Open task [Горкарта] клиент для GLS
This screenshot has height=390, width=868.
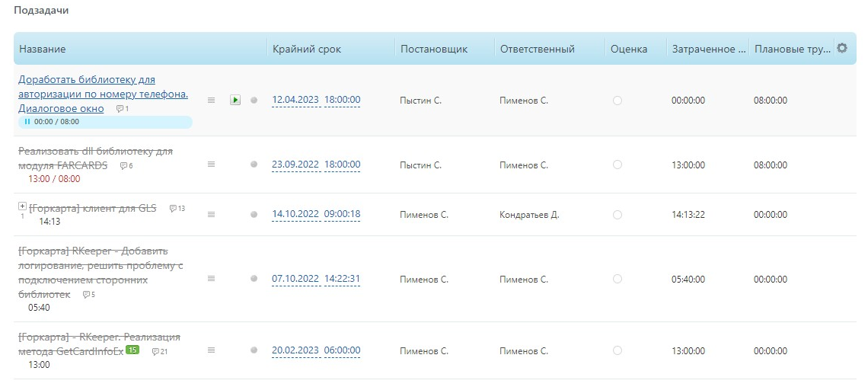point(92,208)
